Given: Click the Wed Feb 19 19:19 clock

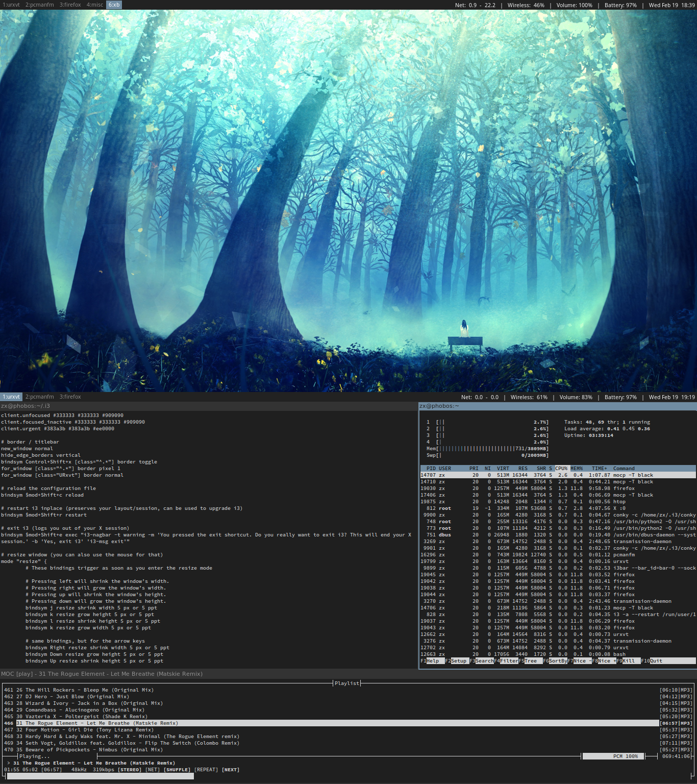Looking at the screenshot, I should tap(671, 397).
